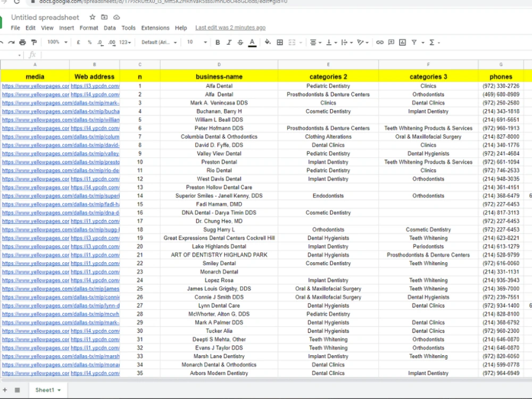Expand the Sheet1 tab options arrow
Viewport: 532px width, 399px height.
tap(59, 390)
